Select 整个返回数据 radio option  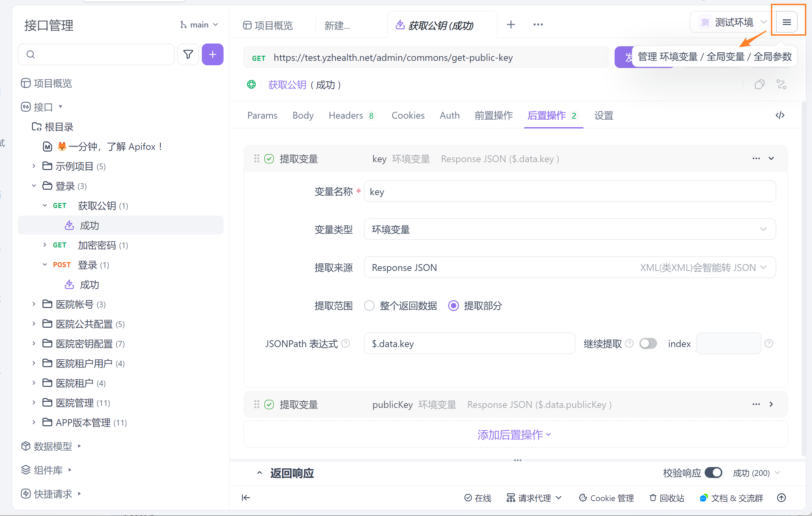[369, 306]
